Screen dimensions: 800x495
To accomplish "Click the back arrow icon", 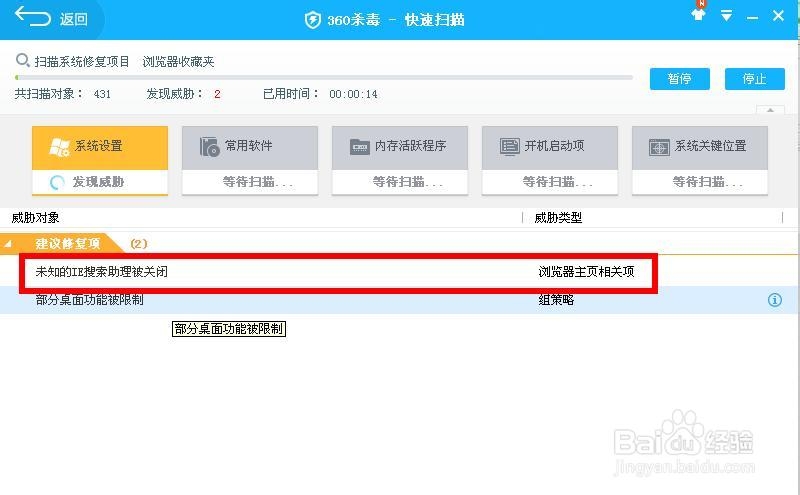I will pyautogui.click(x=33, y=16).
